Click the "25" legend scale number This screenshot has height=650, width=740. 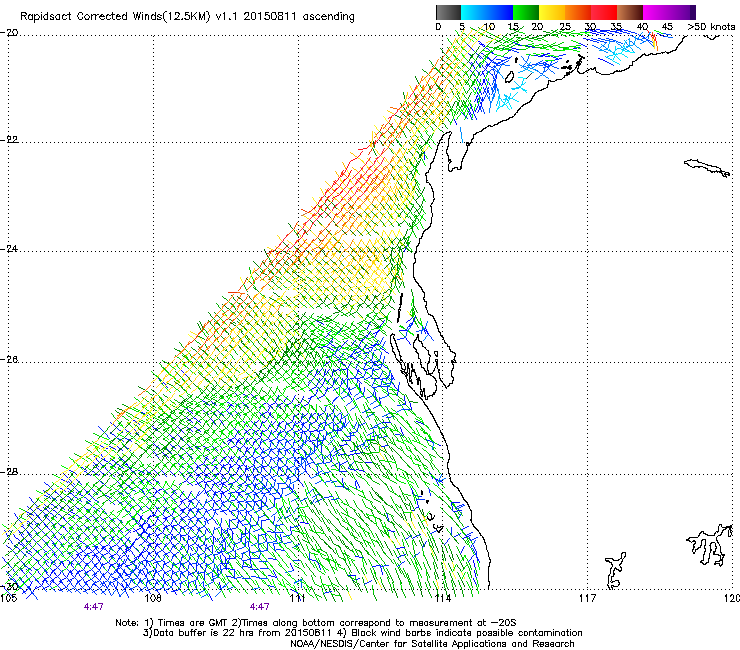(565, 27)
